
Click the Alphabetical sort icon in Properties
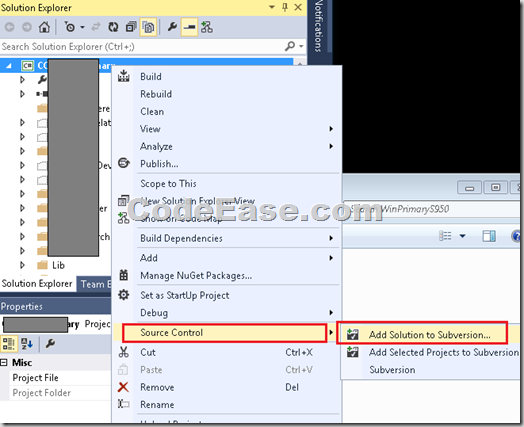27,344
